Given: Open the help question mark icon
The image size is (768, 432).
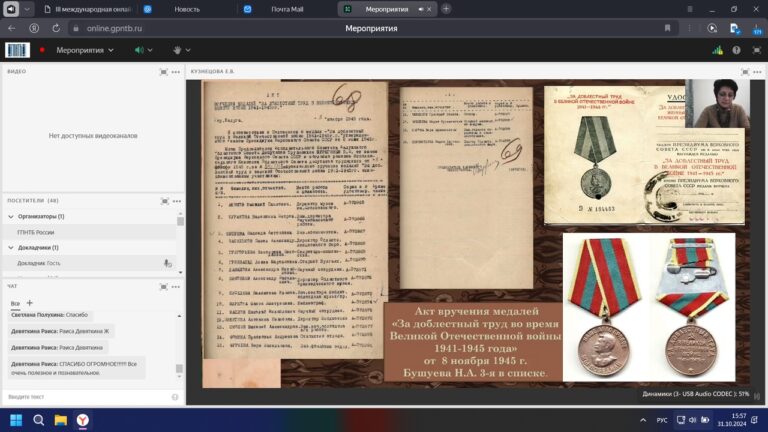Looking at the screenshot, I should point(736,49).
